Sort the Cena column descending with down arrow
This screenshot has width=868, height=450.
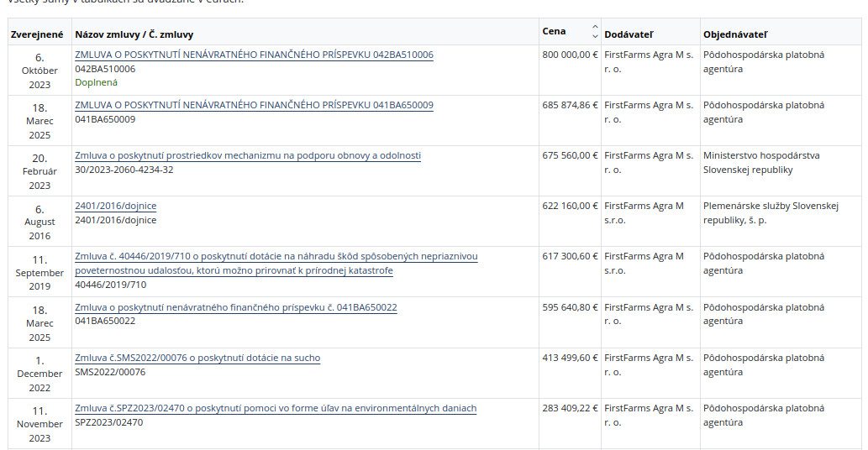click(595, 36)
